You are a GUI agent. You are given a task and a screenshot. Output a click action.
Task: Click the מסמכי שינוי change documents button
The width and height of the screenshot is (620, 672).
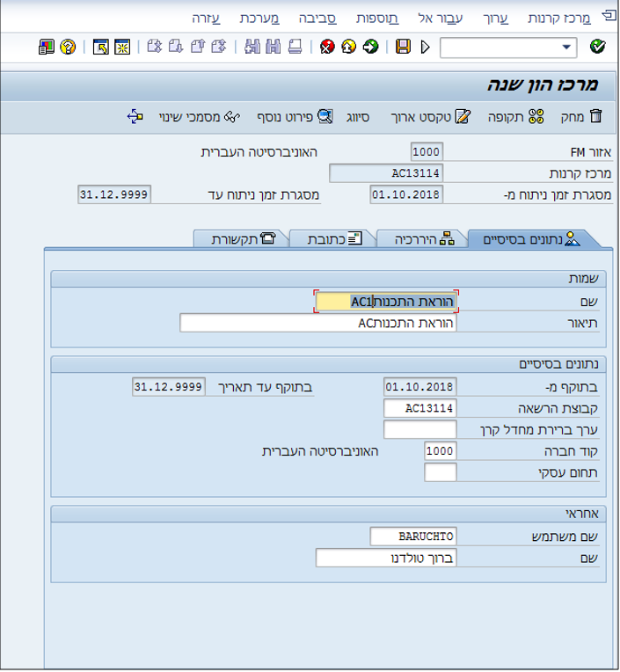(x=200, y=117)
